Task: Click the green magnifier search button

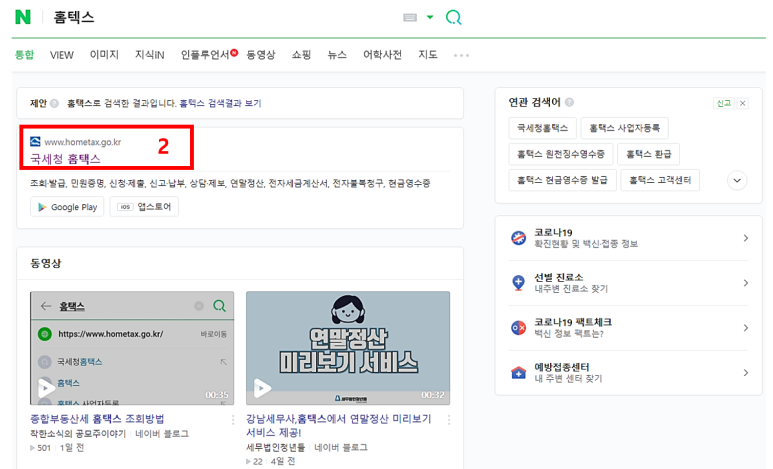Action: pos(454,18)
